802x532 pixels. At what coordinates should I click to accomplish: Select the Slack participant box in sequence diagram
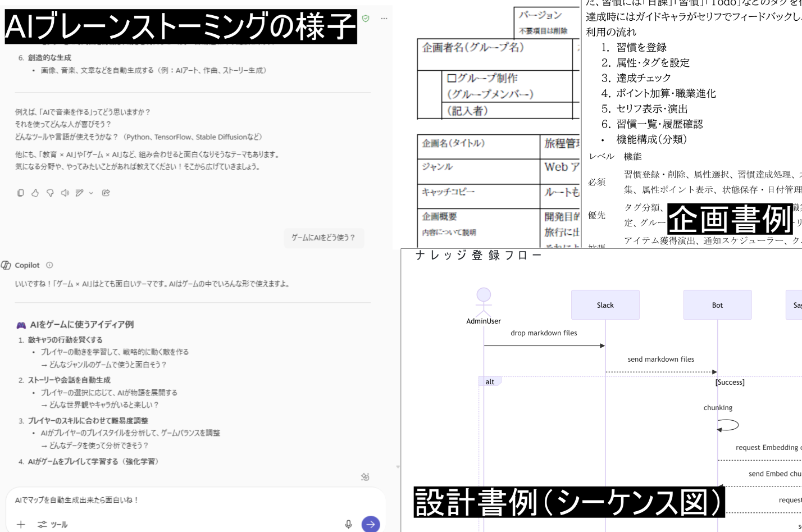pyautogui.click(x=605, y=304)
